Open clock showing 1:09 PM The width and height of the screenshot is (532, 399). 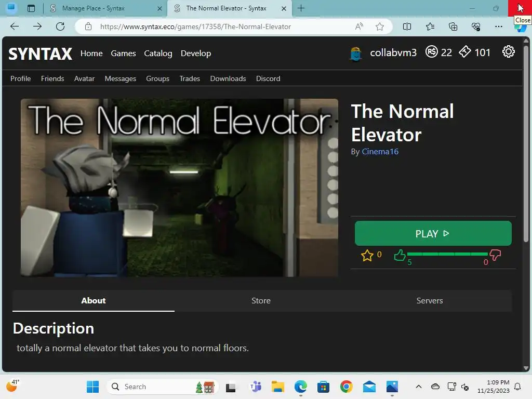(494, 387)
